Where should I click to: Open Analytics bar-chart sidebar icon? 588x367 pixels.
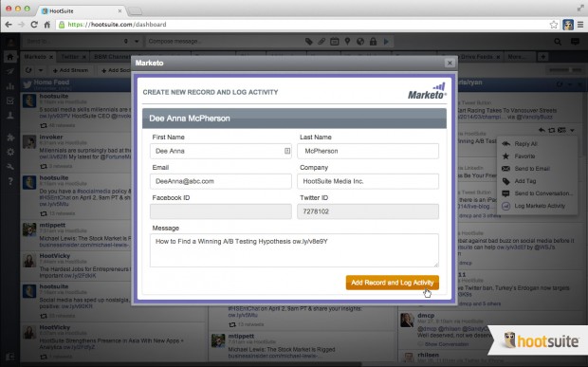coord(10,86)
